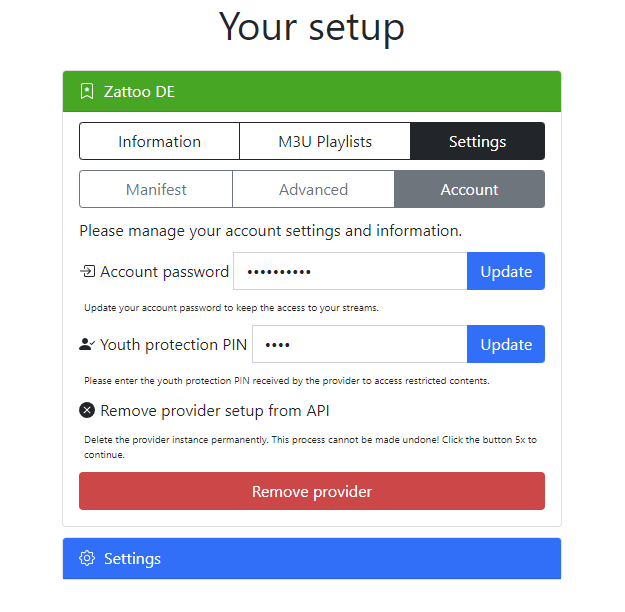Click the Remove provider setup from API heading
Viewport: 625px width, 612px height.
click(215, 411)
